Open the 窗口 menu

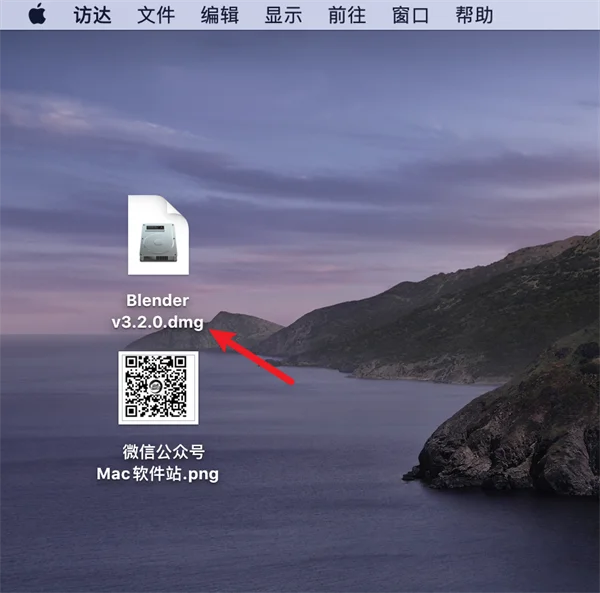(x=410, y=15)
